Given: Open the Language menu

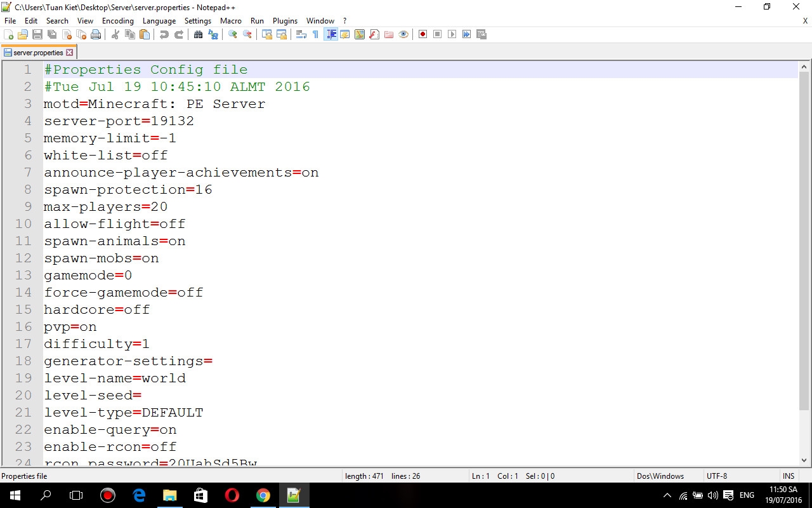Looking at the screenshot, I should coord(159,21).
